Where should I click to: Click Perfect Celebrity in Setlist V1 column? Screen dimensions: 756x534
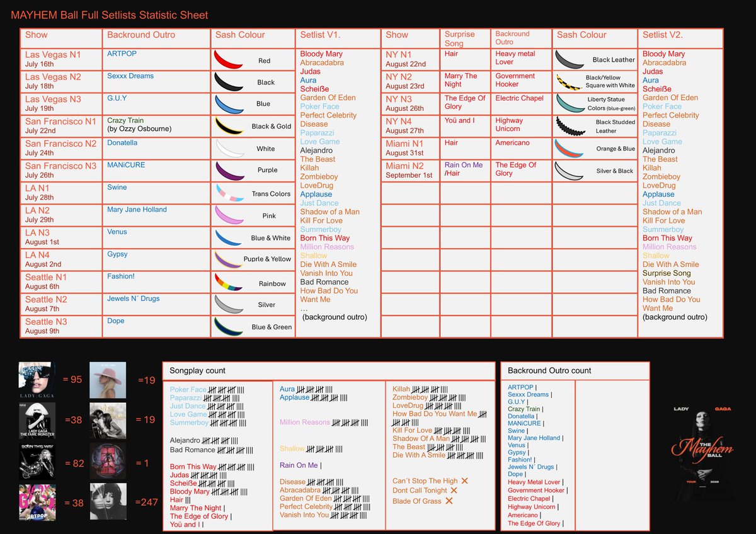tap(328, 115)
